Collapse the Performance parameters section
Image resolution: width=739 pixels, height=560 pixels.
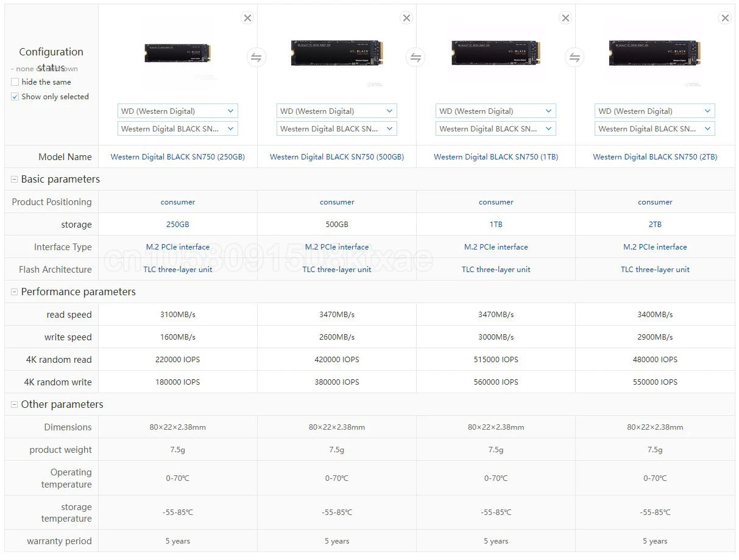click(x=13, y=292)
